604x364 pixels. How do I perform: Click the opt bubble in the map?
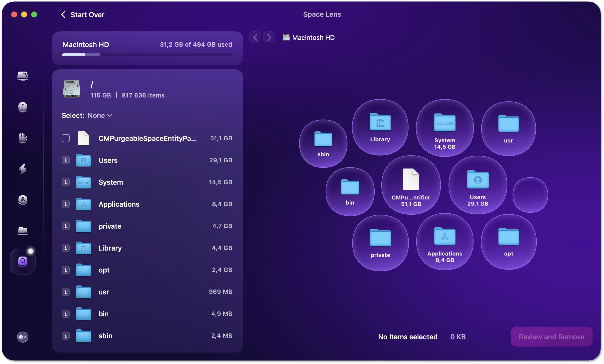click(x=509, y=242)
